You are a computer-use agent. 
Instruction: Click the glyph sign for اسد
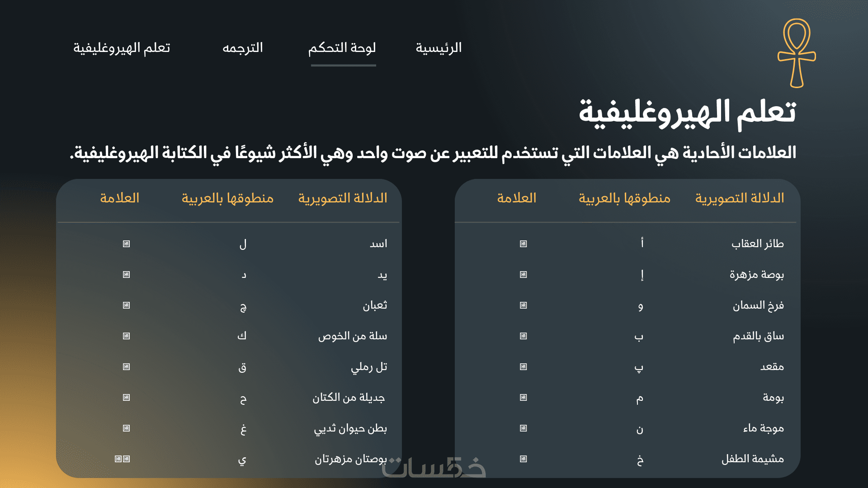point(126,244)
